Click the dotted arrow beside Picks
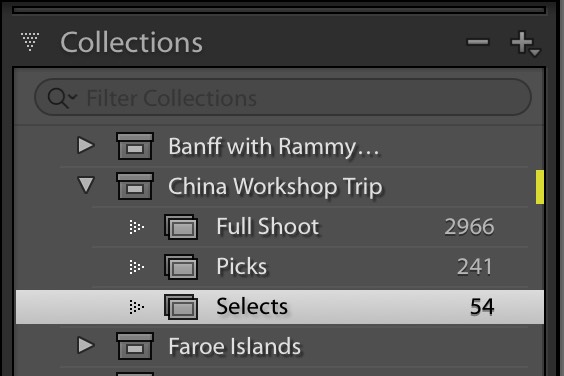Viewport: 564px width, 376px height. point(137,267)
